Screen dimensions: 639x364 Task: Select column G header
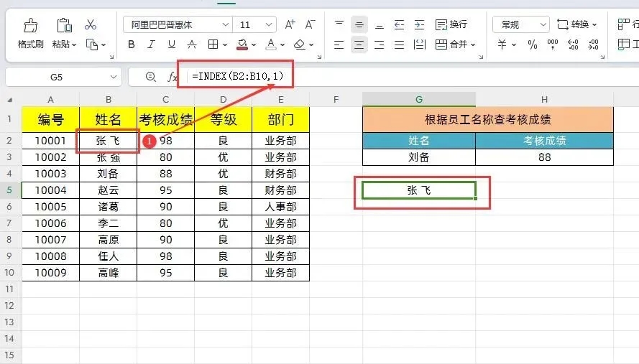coord(419,99)
